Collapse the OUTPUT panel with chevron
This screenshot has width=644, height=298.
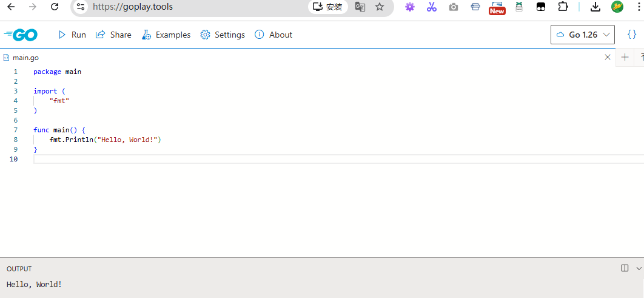pyautogui.click(x=639, y=268)
